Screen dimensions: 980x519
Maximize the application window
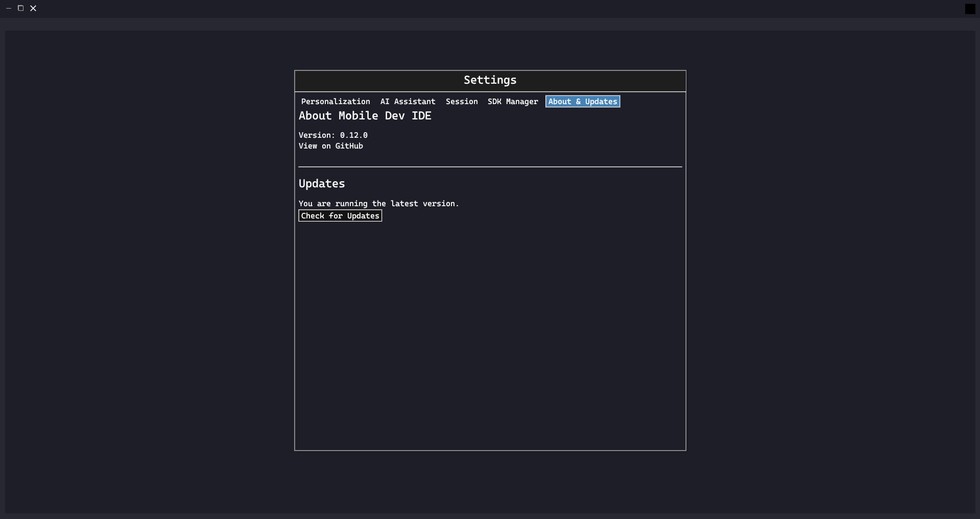tap(21, 8)
